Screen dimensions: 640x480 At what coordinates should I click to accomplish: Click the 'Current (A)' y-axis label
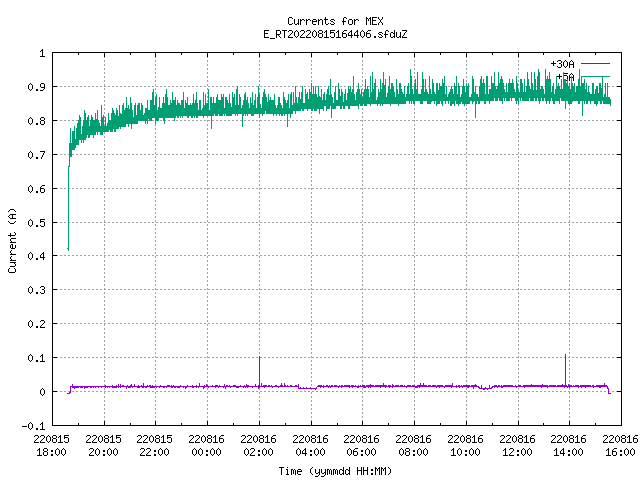[x=12, y=240]
